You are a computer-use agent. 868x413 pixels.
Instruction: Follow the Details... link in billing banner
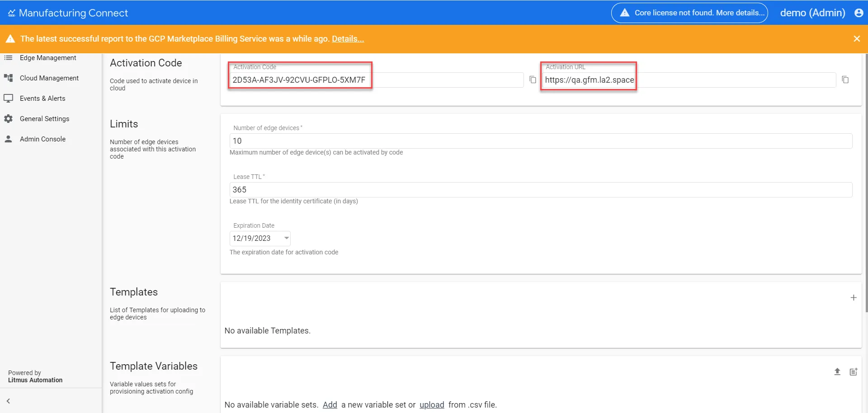[348, 39]
